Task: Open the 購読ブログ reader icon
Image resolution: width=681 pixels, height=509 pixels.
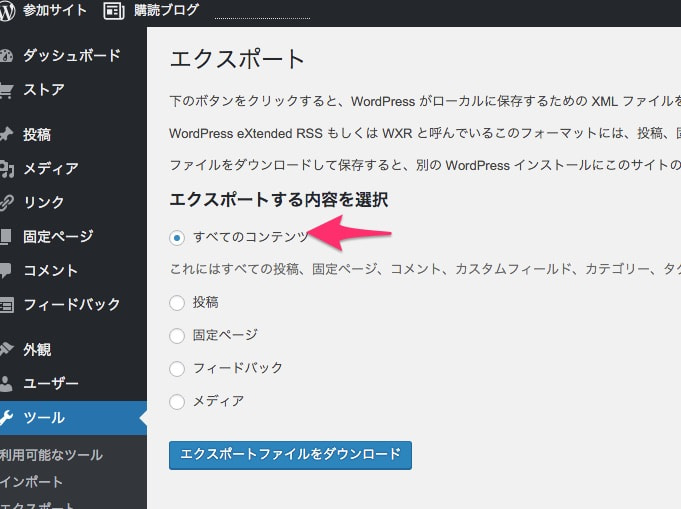Action: 114,11
